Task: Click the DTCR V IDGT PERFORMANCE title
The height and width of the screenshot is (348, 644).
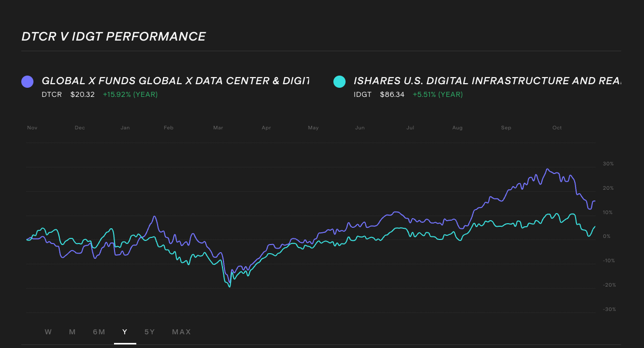Action: click(x=113, y=36)
